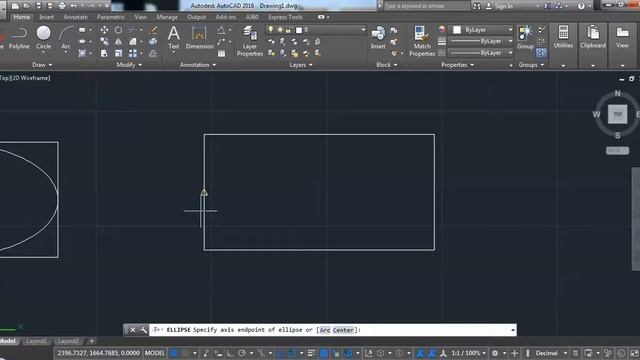Open Layer Properties manager

249,41
